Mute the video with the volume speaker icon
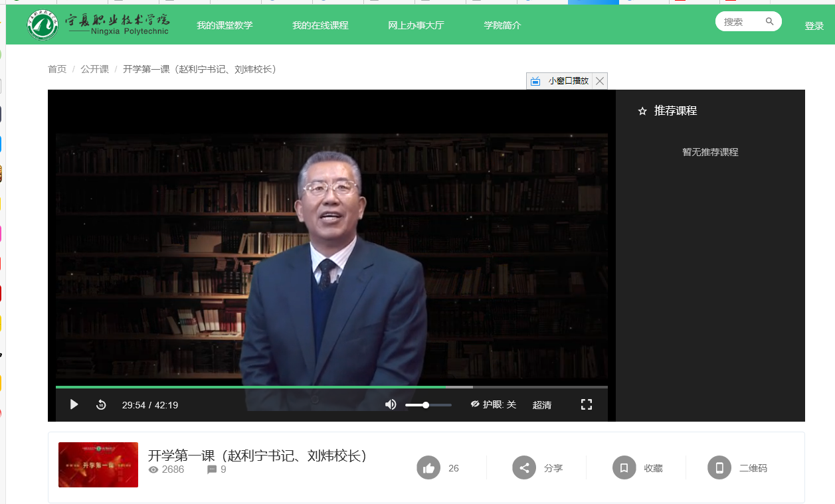 pyautogui.click(x=391, y=404)
